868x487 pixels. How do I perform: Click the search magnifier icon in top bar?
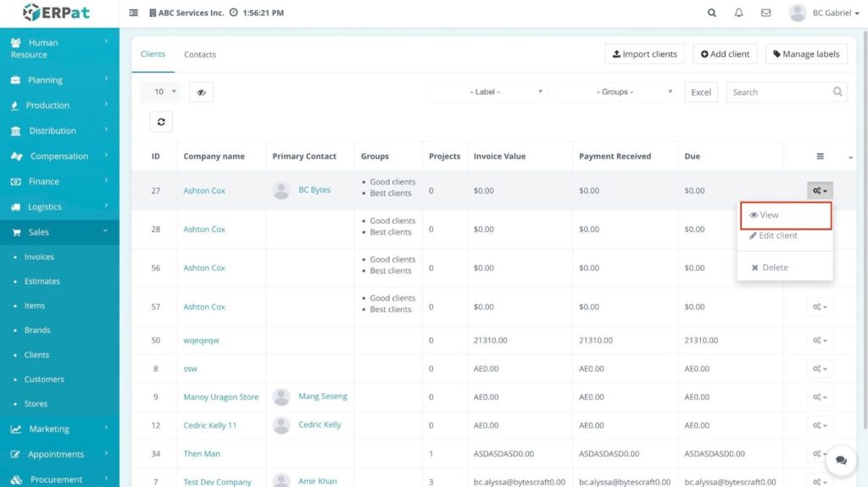(x=711, y=13)
